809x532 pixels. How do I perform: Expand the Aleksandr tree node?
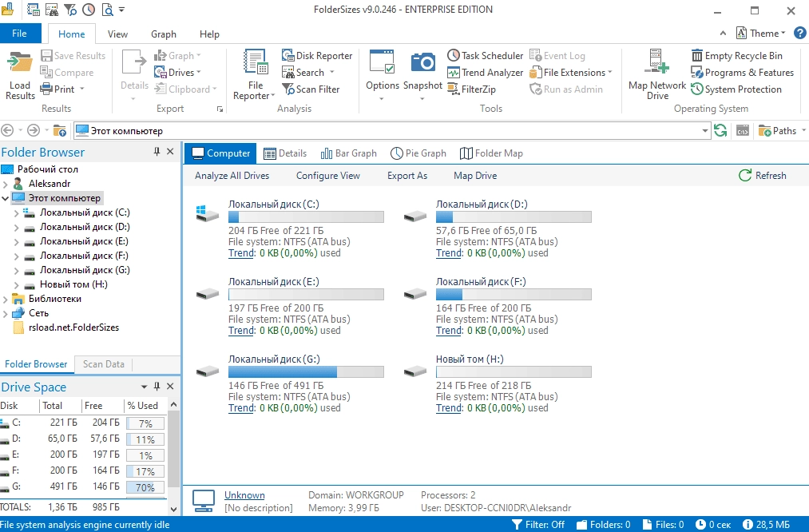[x=5, y=184]
